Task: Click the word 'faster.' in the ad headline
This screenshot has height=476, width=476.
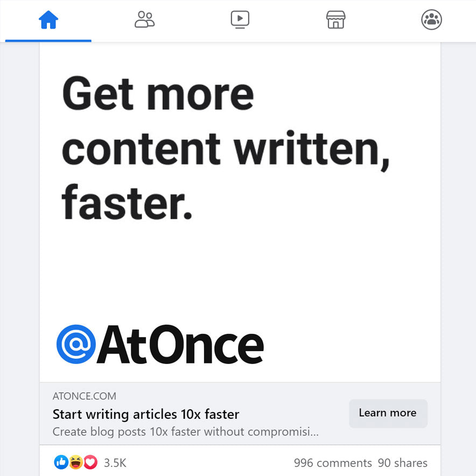Action: pyautogui.click(x=127, y=202)
